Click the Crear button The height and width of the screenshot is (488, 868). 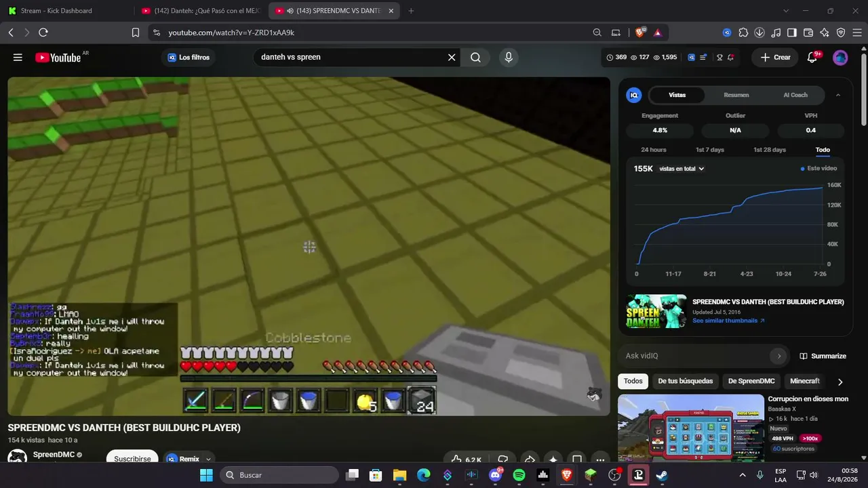click(775, 58)
